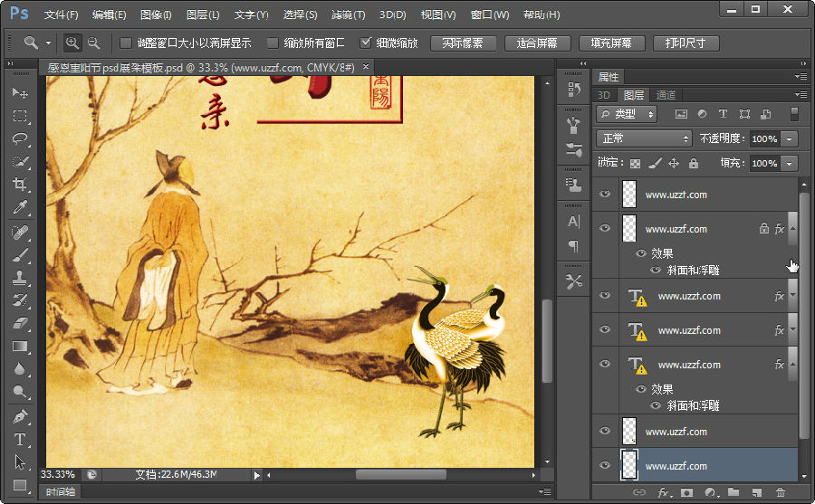Enable the 缩放所有窗口 checkbox
815x504 pixels.
[x=272, y=43]
